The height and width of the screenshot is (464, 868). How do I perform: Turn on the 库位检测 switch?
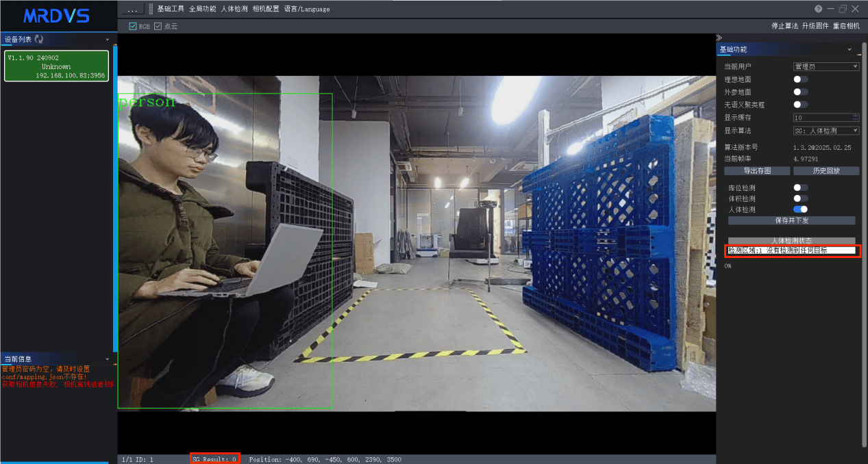[x=800, y=188]
